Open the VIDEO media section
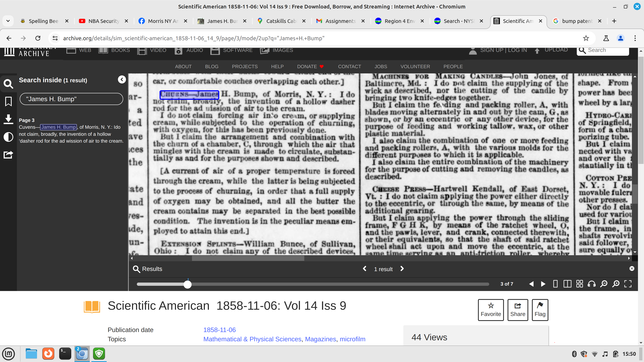644x362 pixels. pos(152,50)
